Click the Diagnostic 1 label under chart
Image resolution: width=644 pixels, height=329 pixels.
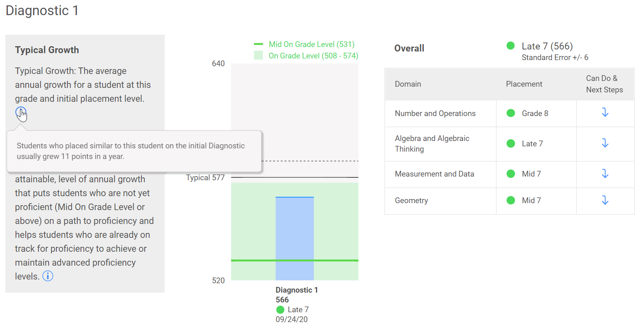click(x=296, y=290)
